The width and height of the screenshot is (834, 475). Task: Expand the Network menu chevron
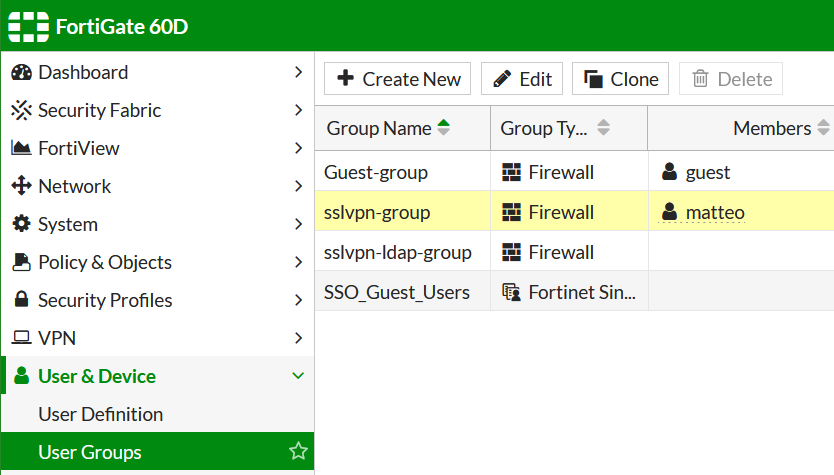298,186
